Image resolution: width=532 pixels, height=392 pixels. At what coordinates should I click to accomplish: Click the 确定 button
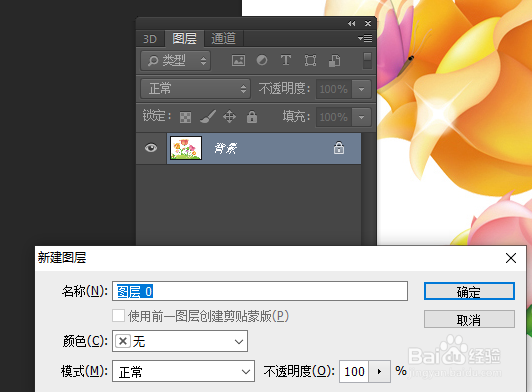(x=469, y=291)
